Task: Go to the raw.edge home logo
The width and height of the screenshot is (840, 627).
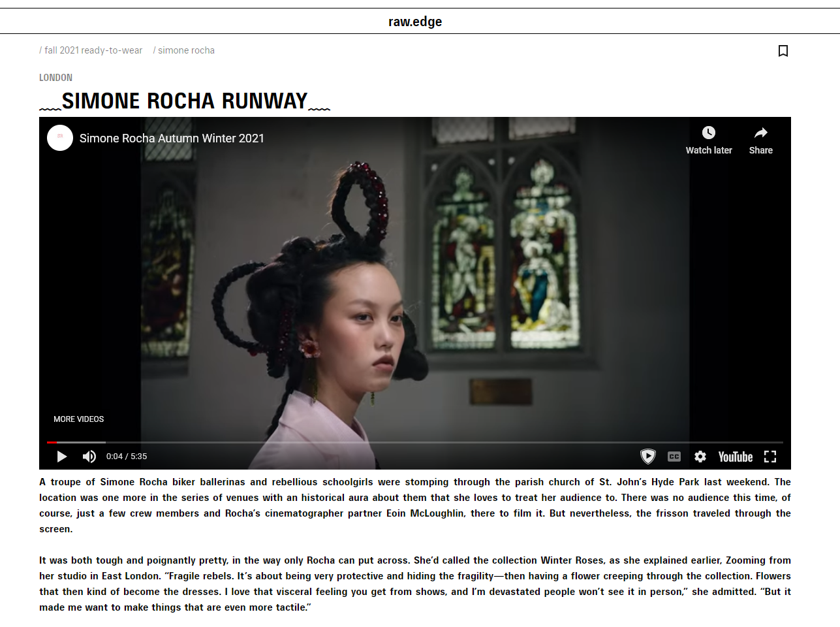Action: click(x=415, y=22)
